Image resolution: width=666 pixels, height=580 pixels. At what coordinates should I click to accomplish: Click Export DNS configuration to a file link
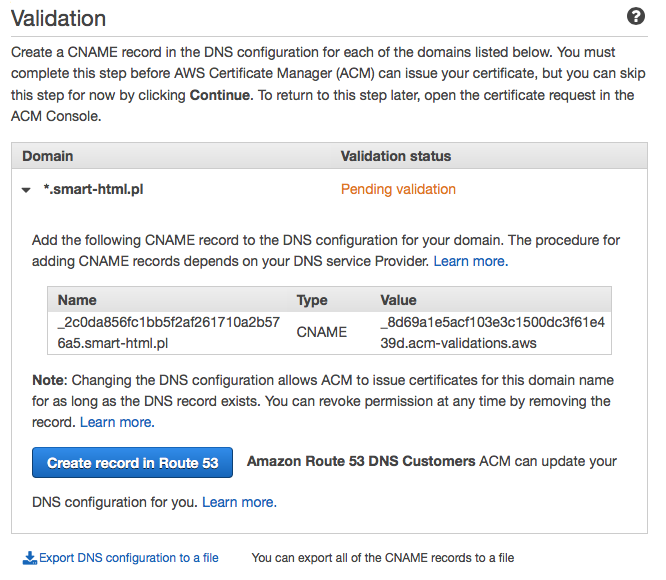pos(128,558)
